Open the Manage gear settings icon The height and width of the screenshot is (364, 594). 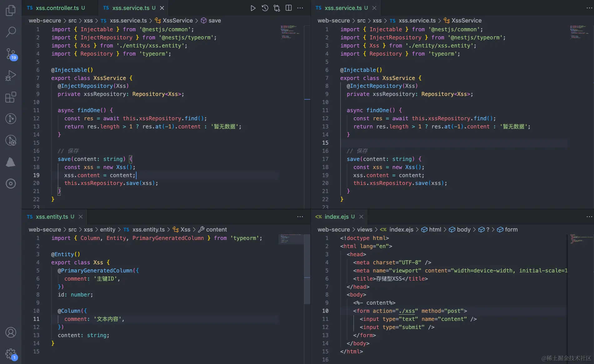[x=11, y=354]
